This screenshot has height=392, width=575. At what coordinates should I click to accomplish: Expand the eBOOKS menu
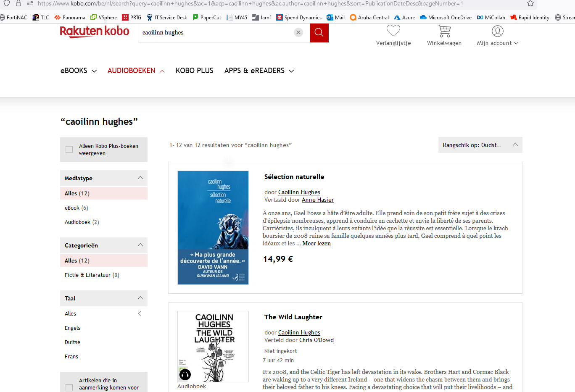click(79, 71)
